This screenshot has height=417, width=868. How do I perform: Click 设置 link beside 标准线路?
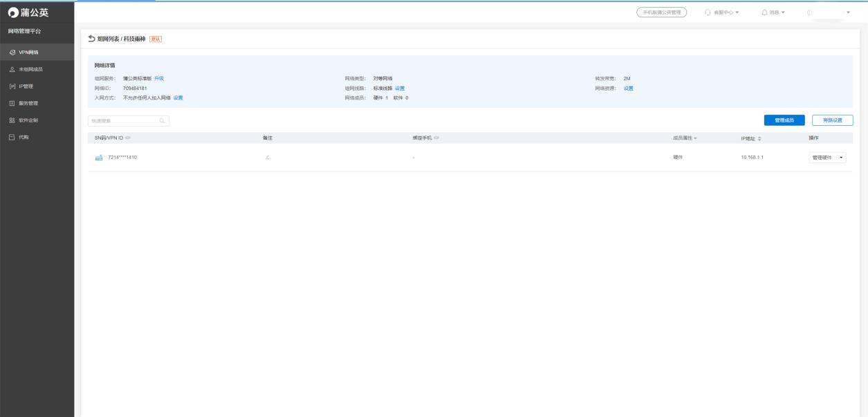pos(400,88)
